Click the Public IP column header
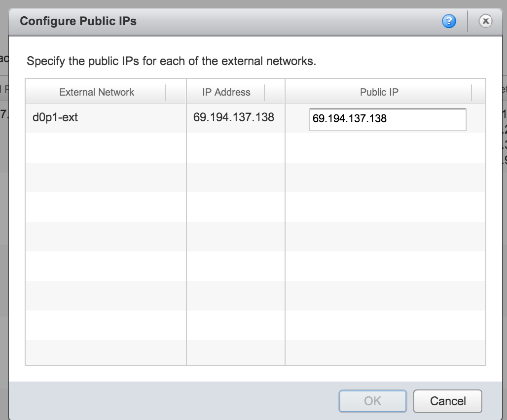The image size is (507, 420). (379, 92)
